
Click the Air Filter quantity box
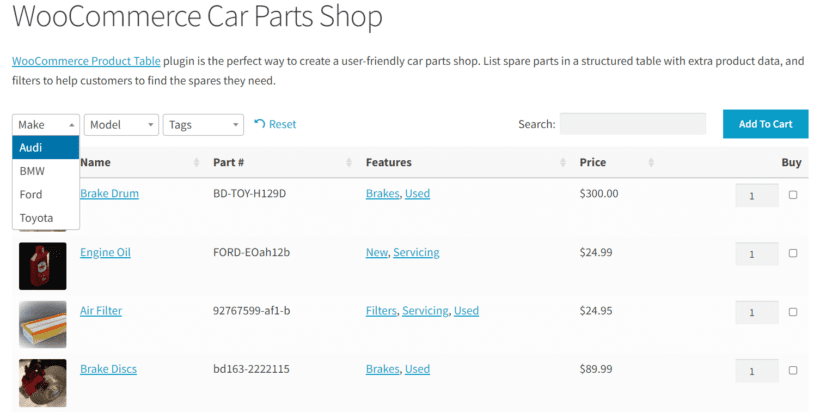pyautogui.click(x=757, y=312)
